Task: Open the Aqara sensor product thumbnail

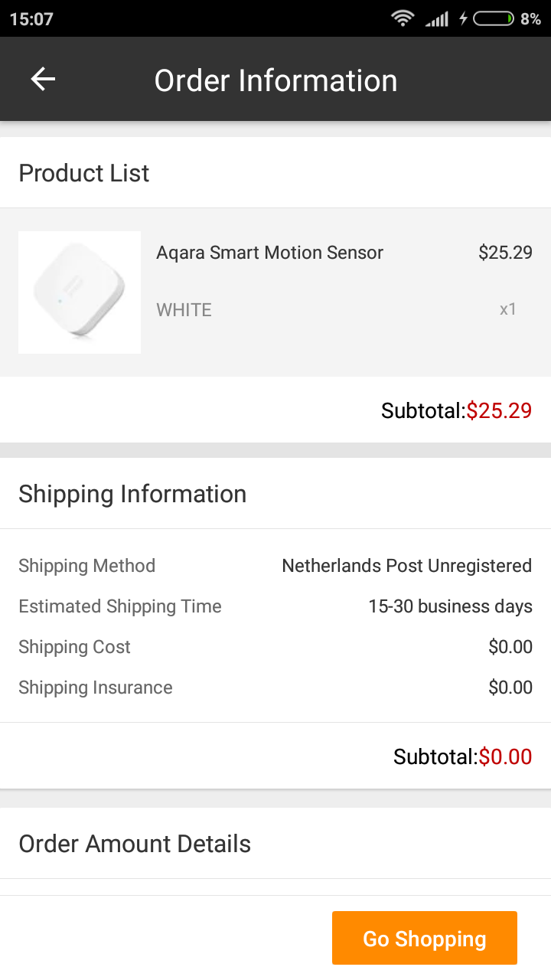Action: (80, 292)
